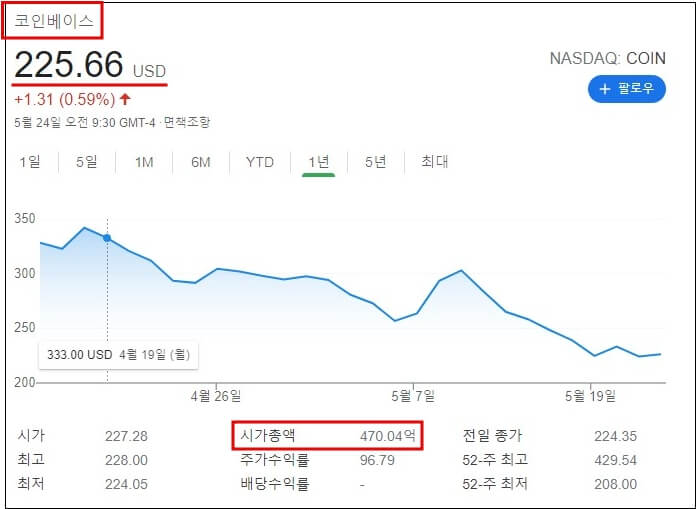Image resolution: width=696 pixels, height=509 pixels.
Task: Select the 1일 range tab
Action: 30,162
